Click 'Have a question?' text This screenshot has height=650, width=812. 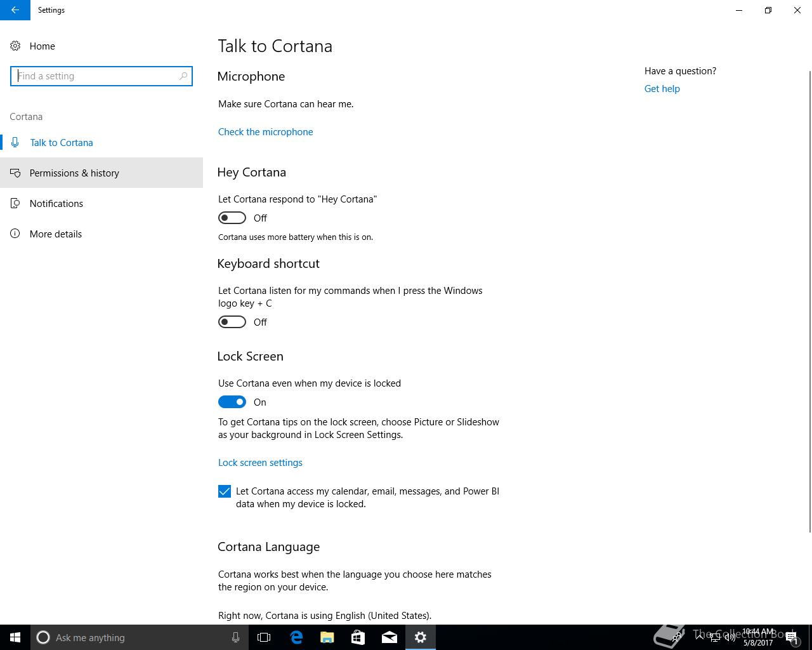click(x=680, y=71)
